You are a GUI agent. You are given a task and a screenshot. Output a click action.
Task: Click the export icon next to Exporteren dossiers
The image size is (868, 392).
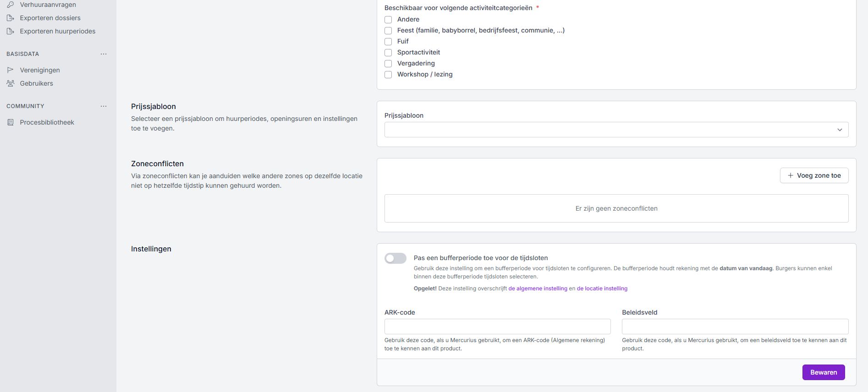pos(10,18)
